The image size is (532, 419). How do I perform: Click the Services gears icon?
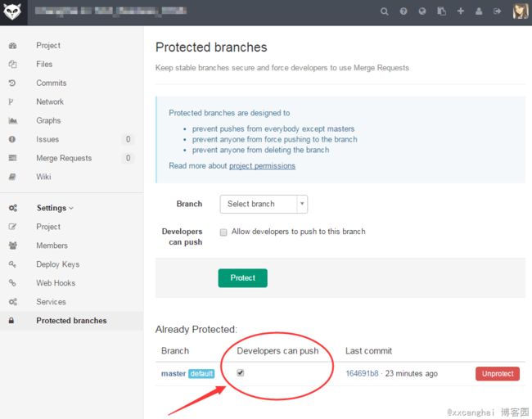(13, 302)
